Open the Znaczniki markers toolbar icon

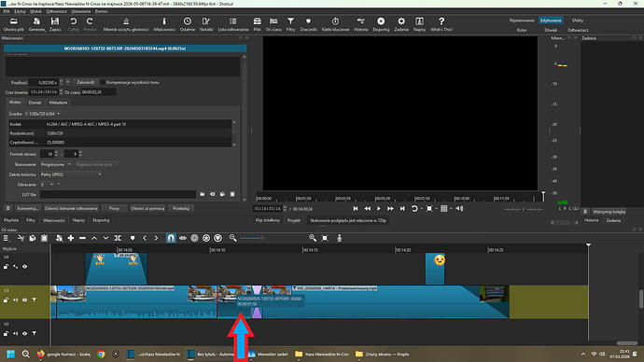(308, 24)
